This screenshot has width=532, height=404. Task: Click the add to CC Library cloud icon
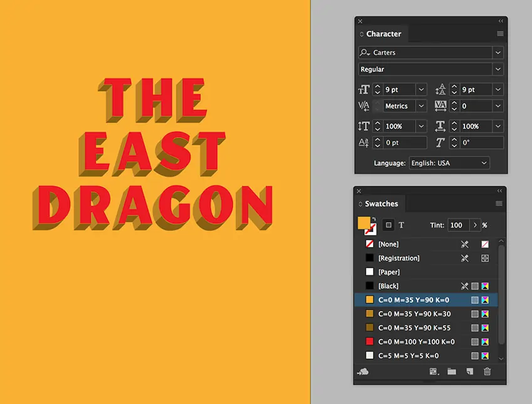pos(364,371)
